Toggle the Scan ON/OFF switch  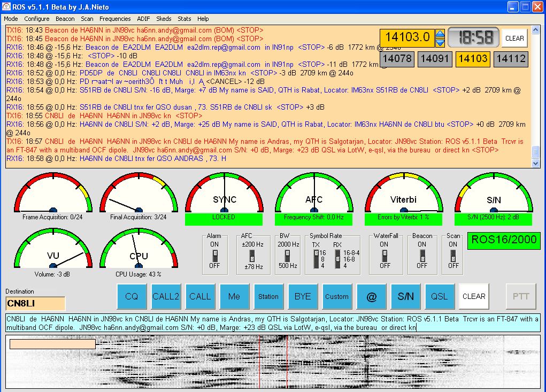click(453, 256)
